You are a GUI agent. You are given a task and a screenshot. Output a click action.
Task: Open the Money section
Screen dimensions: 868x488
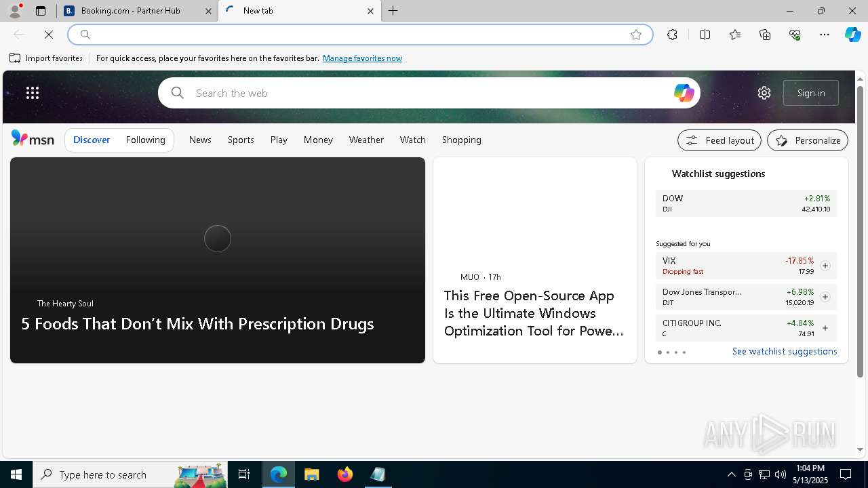318,140
